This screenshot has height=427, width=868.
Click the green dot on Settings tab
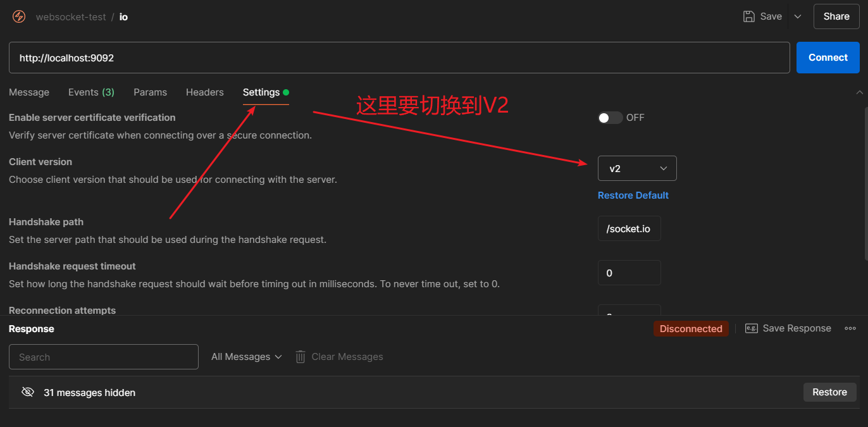pos(285,91)
